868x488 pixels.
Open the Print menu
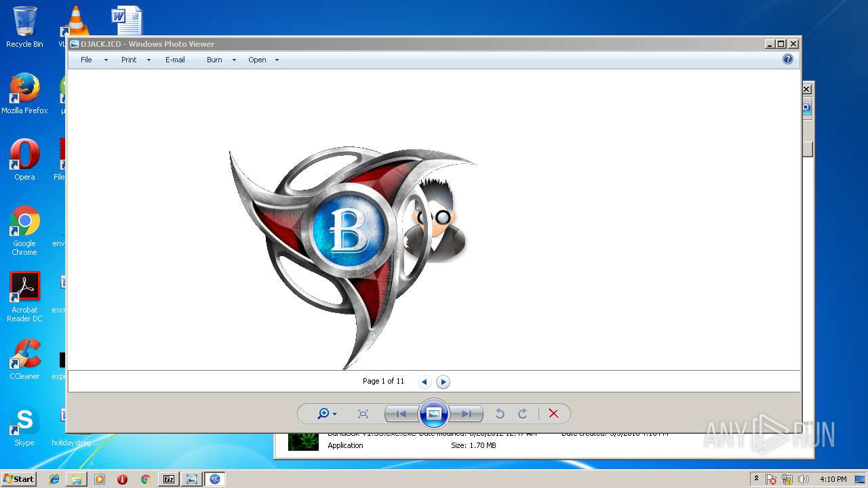pos(129,60)
